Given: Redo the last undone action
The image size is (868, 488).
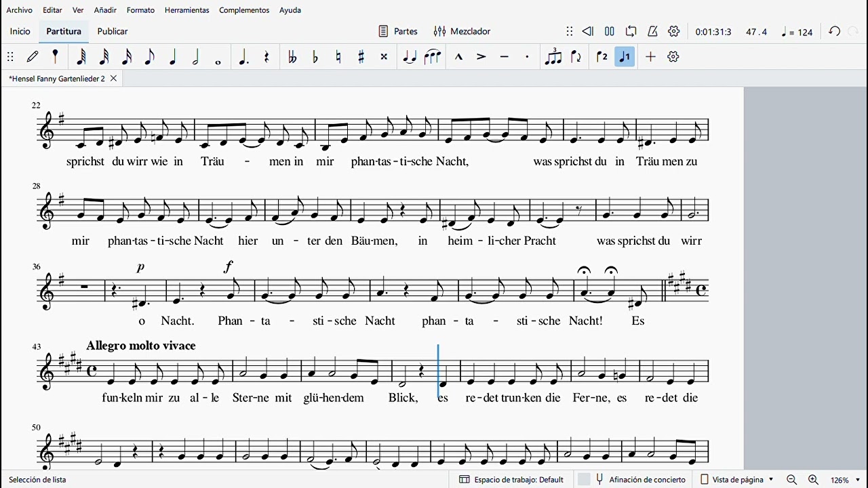Looking at the screenshot, I should [854, 31].
